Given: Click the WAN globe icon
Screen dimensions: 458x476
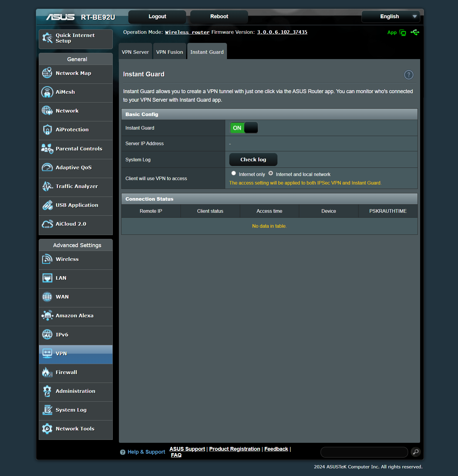Looking at the screenshot, I should point(47,297).
